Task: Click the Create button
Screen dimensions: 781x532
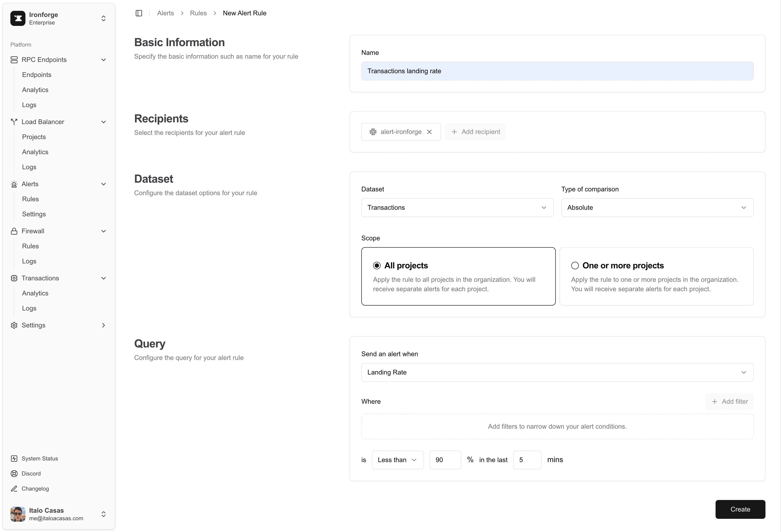Action: pos(740,509)
